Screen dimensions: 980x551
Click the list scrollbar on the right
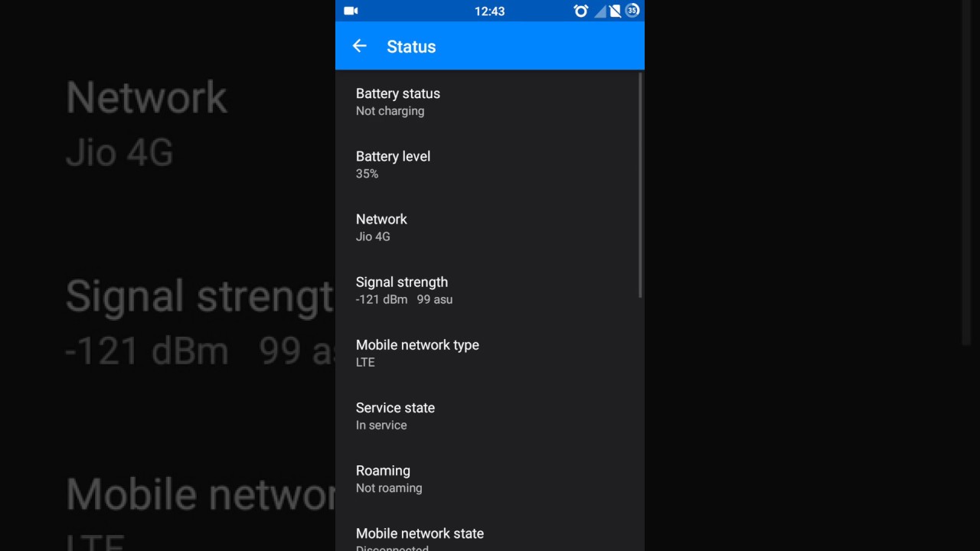tap(640, 185)
